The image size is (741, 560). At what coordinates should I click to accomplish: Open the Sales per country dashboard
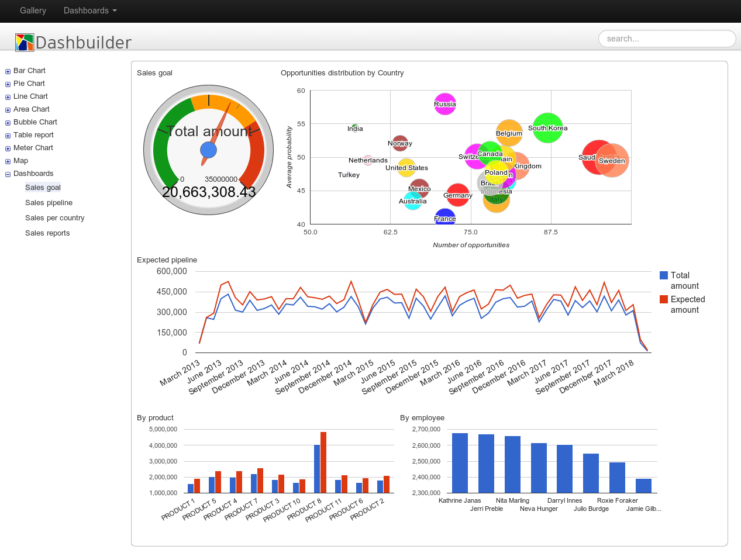click(x=54, y=217)
